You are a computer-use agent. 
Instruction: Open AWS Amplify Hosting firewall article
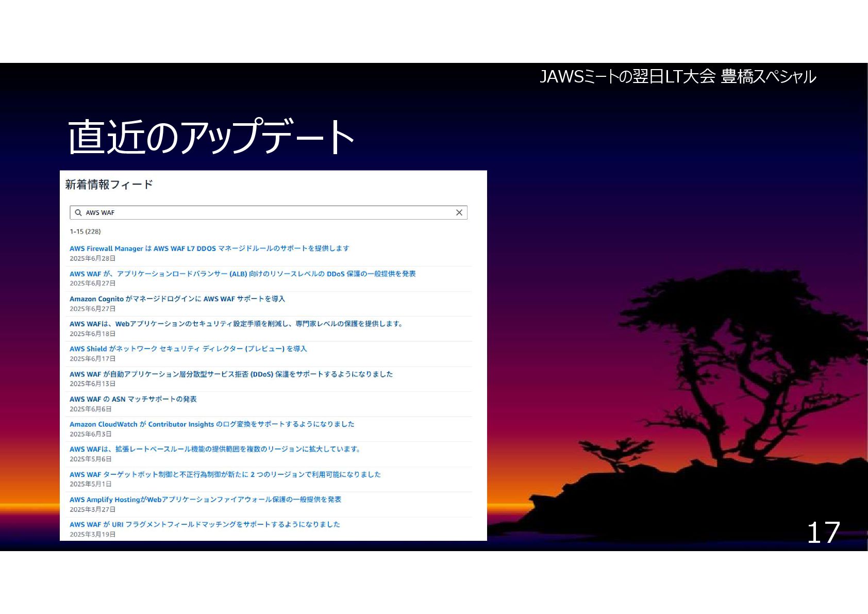pyautogui.click(x=205, y=500)
